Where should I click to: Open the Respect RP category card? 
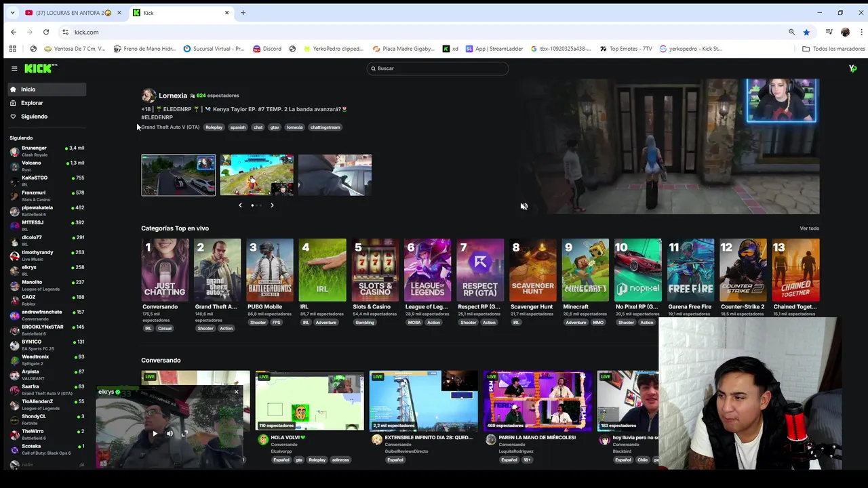pyautogui.click(x=480, y=270)
